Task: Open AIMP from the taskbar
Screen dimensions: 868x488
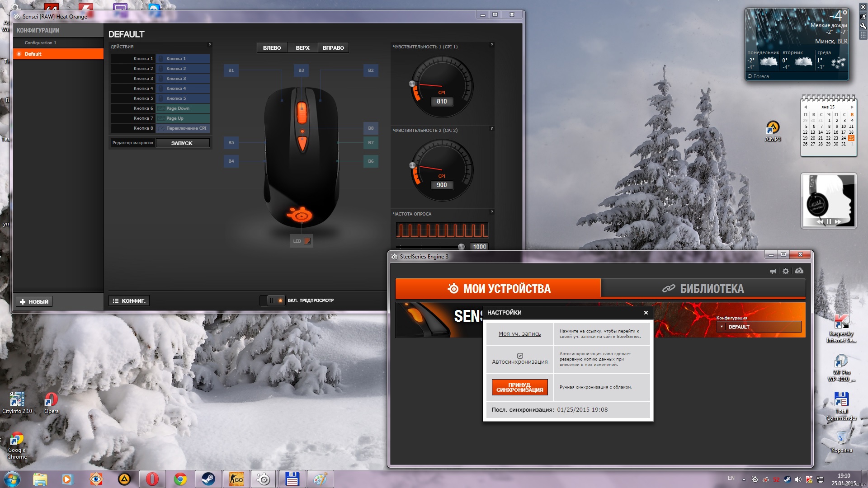Action: coord(124,479)
